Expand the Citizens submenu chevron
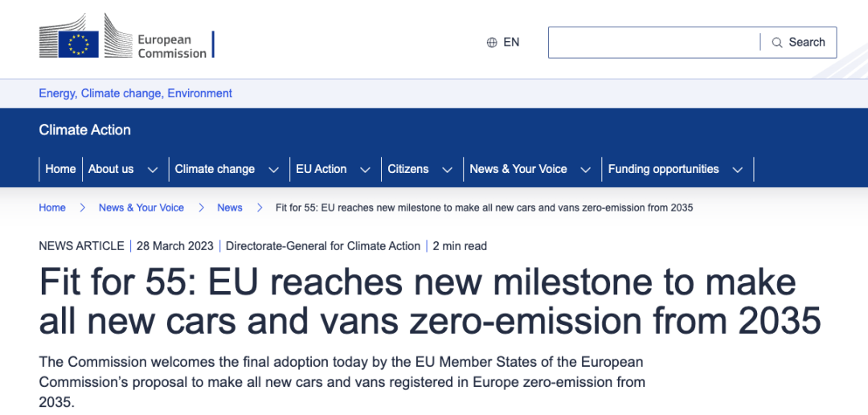This screenshot has height=415, width=868. click(x=447, y=170)
